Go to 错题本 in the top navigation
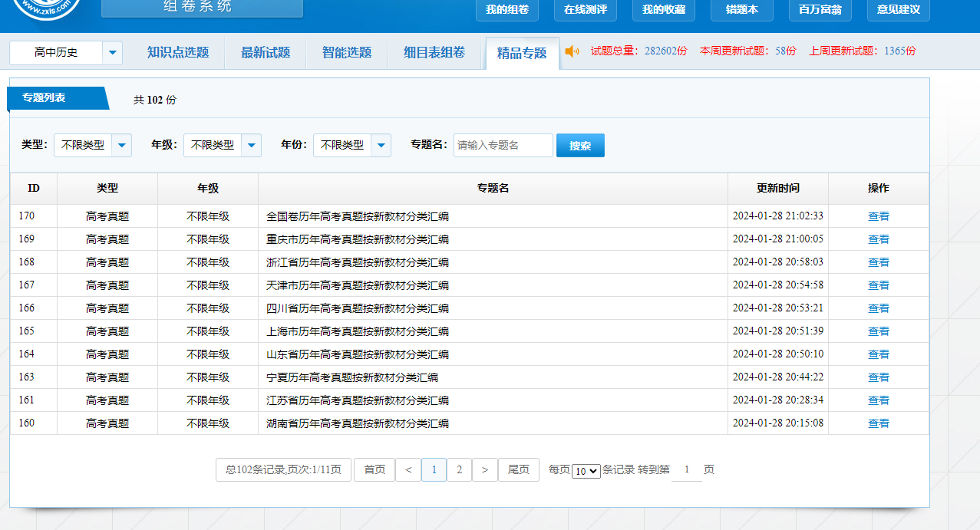 tap(742, 10)
